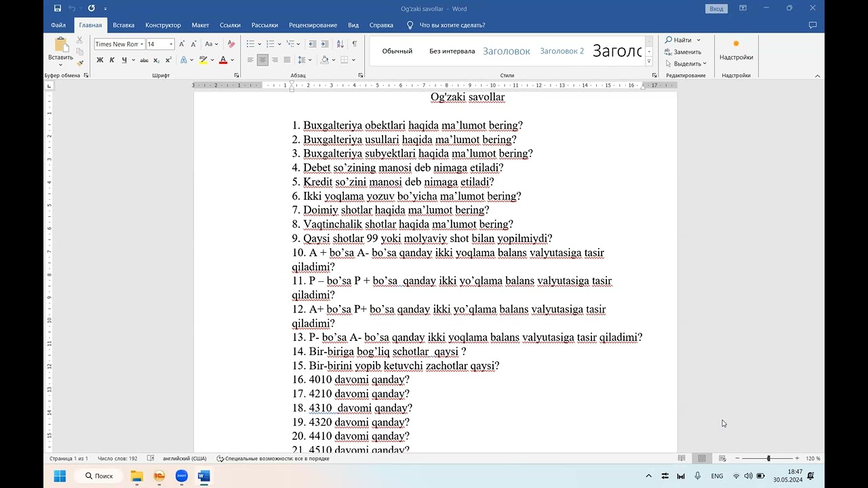The image size is (868, 488).
Task: Decrease the paragraph indent
Action: tap(313, 44)
